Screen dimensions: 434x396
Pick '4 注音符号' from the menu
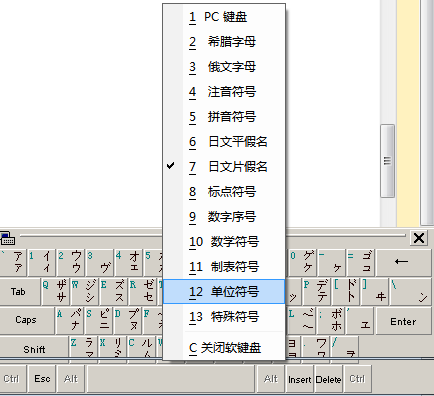pyautogui.click(x=224, y=92)
